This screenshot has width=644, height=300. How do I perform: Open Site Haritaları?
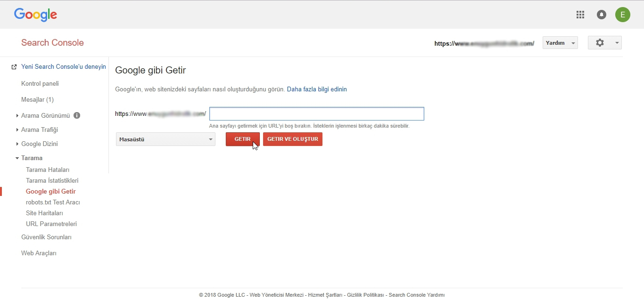pos(44,213)
